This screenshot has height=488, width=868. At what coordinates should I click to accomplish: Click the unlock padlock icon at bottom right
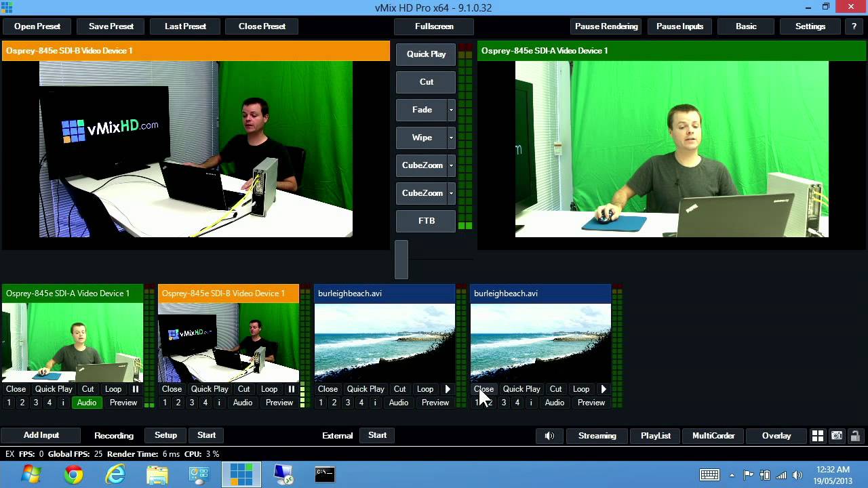(856, 436)
